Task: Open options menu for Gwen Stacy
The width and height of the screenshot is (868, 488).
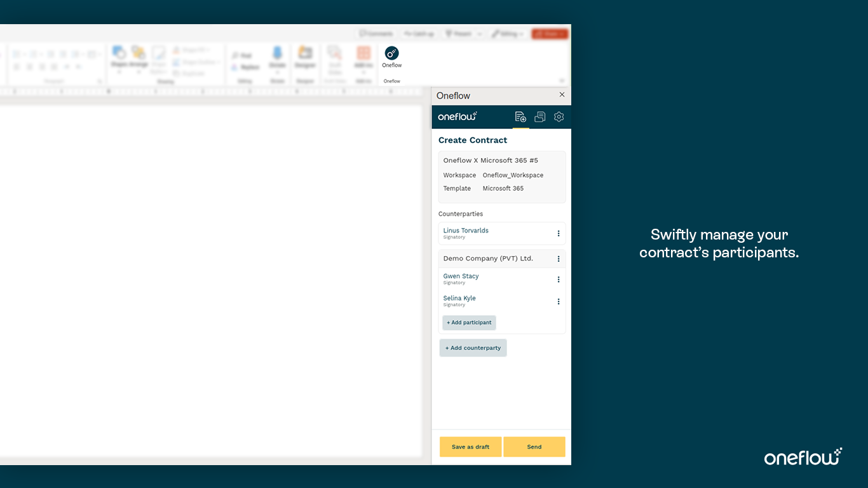Action: [x=559, y=280]
